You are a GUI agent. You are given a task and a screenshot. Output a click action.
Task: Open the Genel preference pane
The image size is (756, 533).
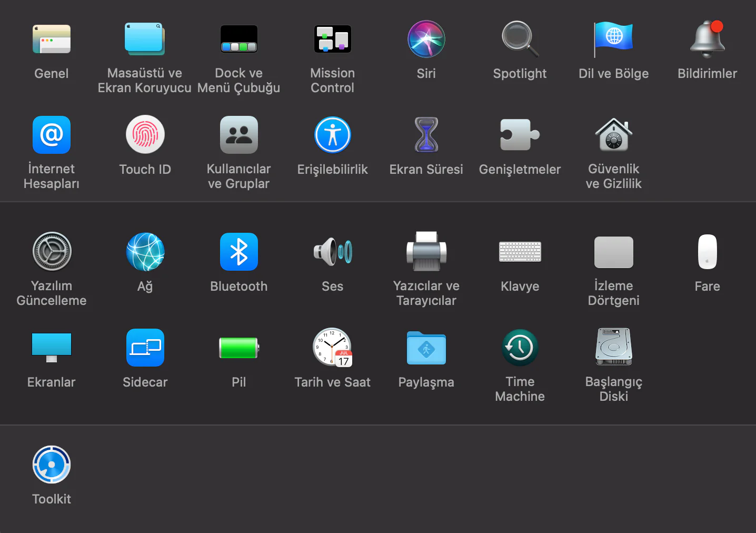coord(51,39)
